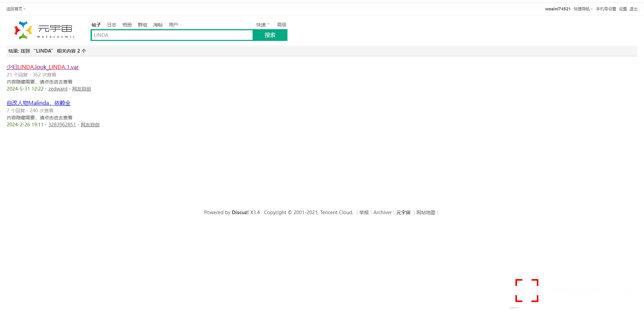Open Tencent Cloud footer link
Screen dimensions: 644x311
pos(336,212)
